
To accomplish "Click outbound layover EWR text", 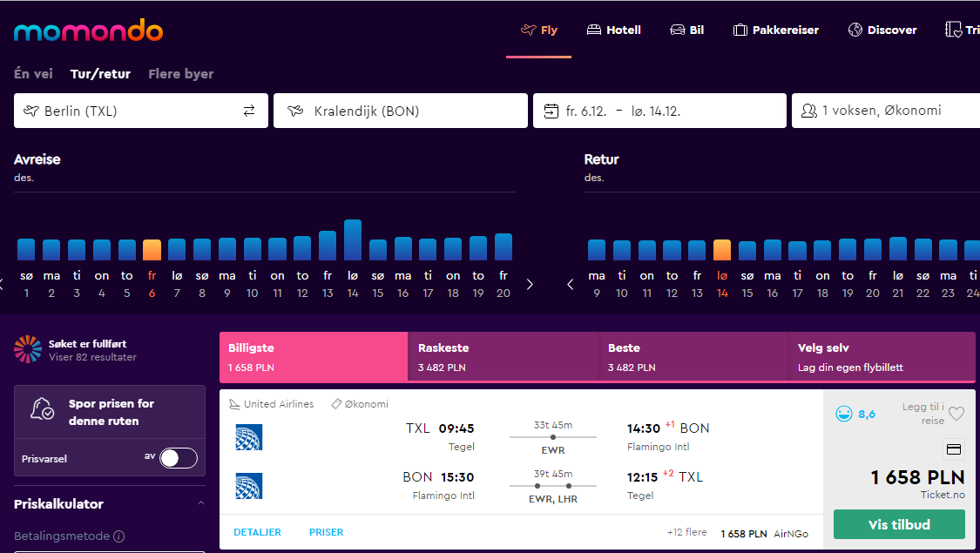I will click(x=553, y=450).
